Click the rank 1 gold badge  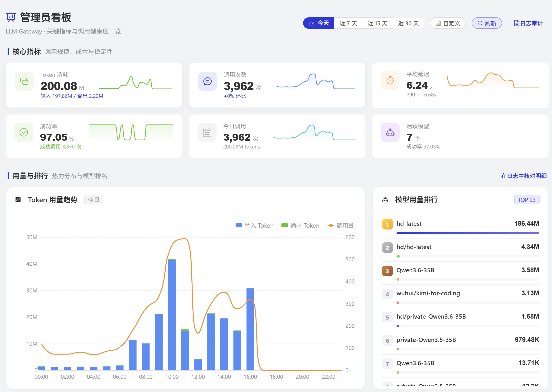pyautogui.click(x=387, y=225)
